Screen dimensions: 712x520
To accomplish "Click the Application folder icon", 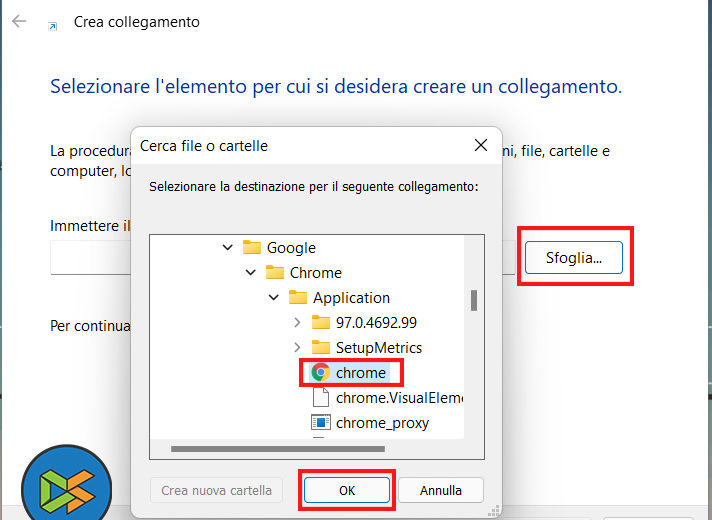I will pyautogui.click(x=298, y=298).
